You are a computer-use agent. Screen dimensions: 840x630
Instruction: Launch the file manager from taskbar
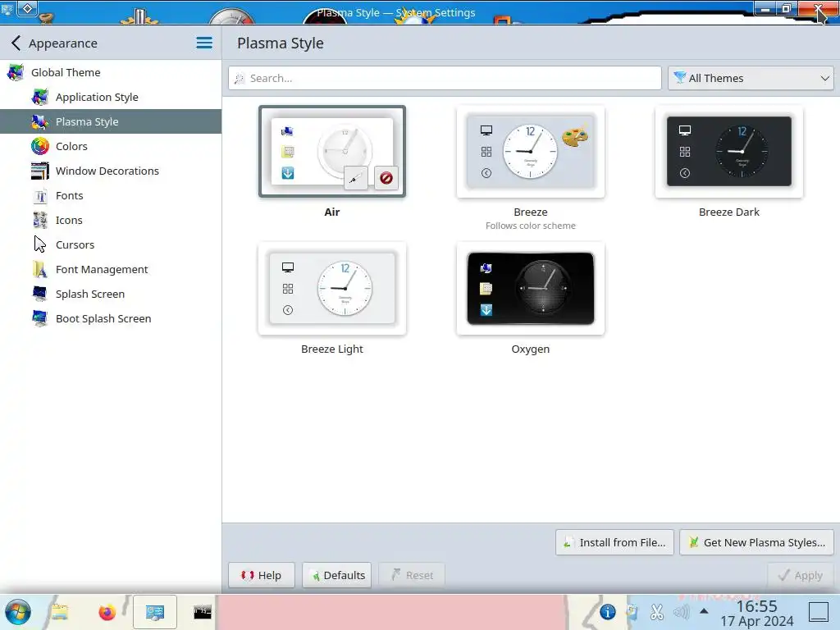pyautogui.click(x=60, y=612)
